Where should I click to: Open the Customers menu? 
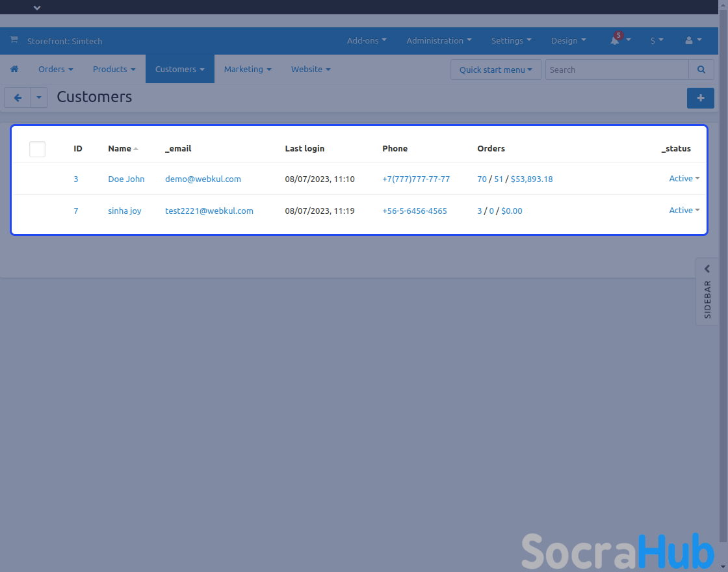click(179, 69)
